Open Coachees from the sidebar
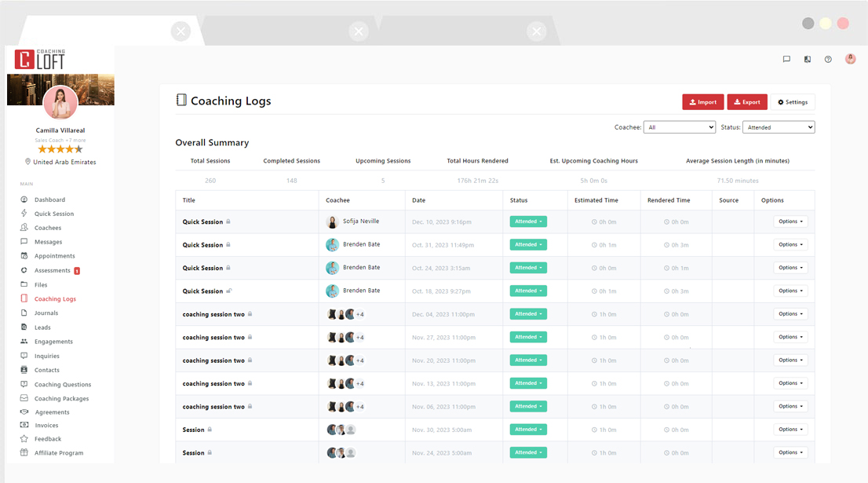 46,228
